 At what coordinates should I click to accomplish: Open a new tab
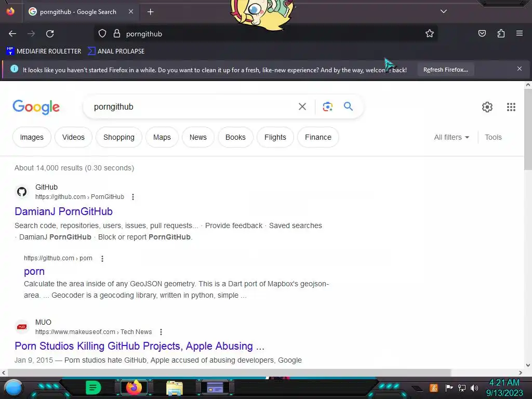150,12
